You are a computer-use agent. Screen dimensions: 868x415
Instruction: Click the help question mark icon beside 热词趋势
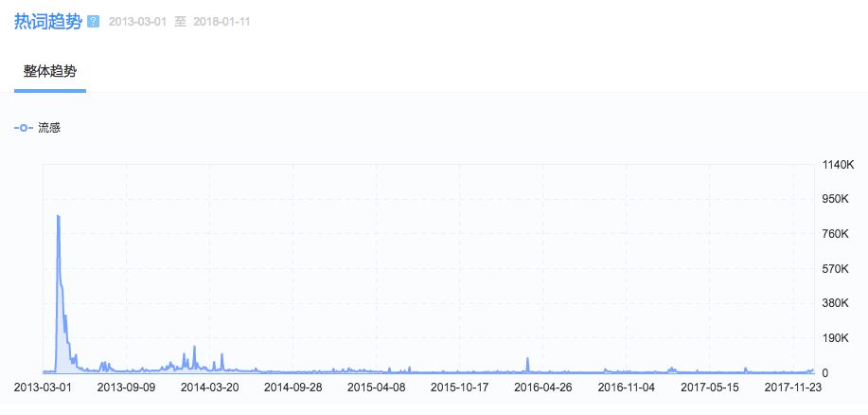point(93,22)
